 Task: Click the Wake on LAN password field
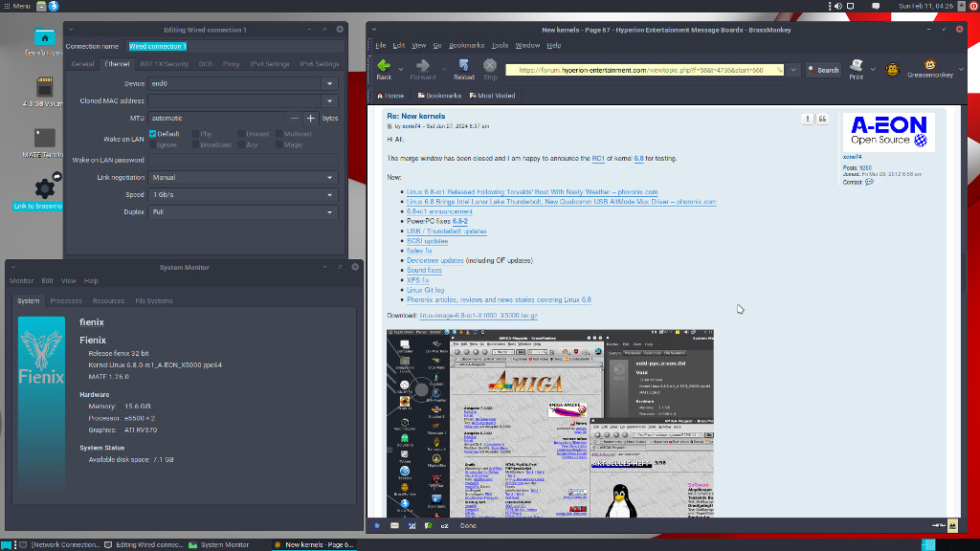[x=243, y=160]
